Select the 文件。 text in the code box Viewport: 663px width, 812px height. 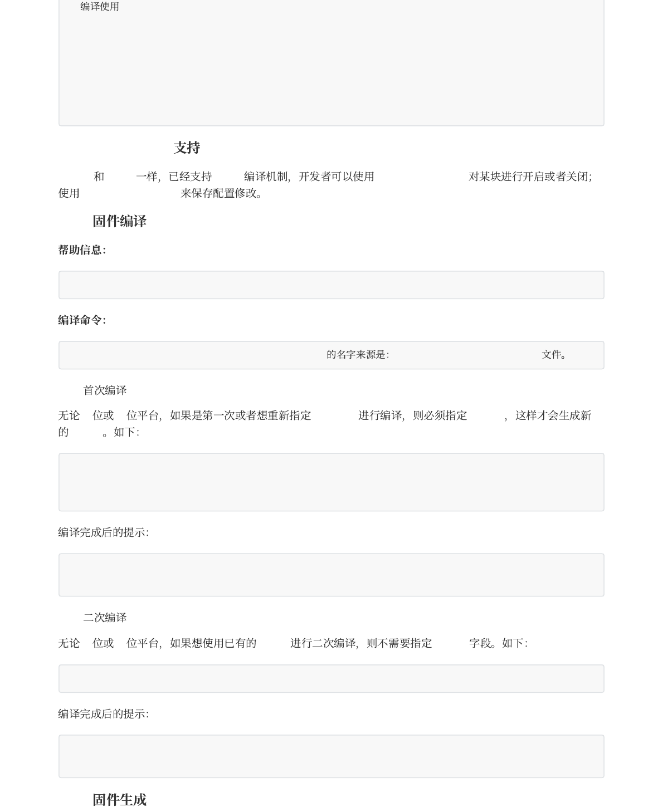(554, 354)
